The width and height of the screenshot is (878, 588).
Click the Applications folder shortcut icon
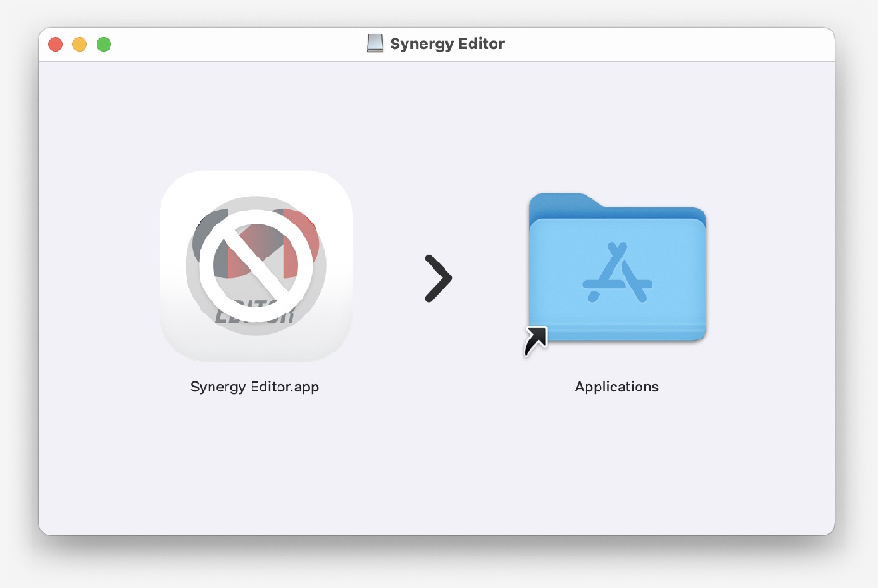[x=617, y=267]
